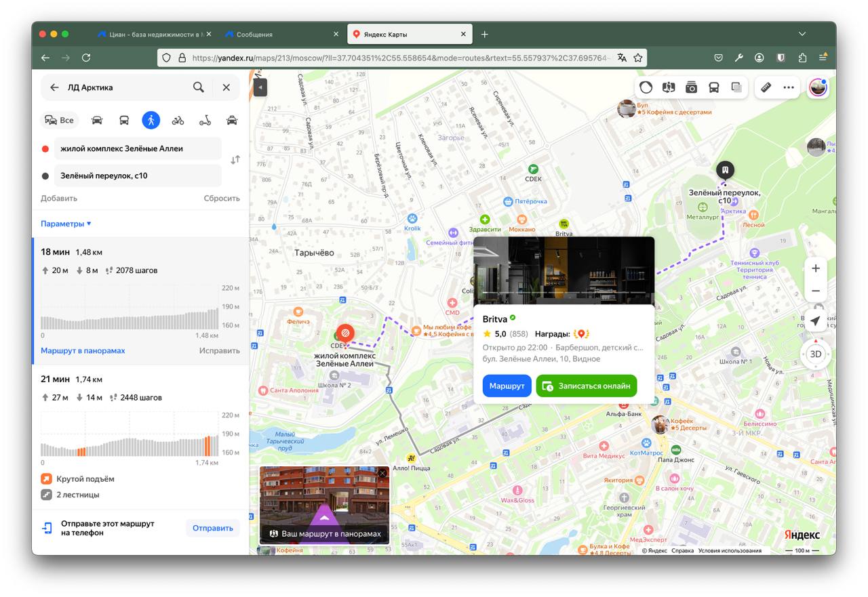Viewport: 868px width, 597px height.
Task: Open the user profile avatar
Action: pos(818,87)
